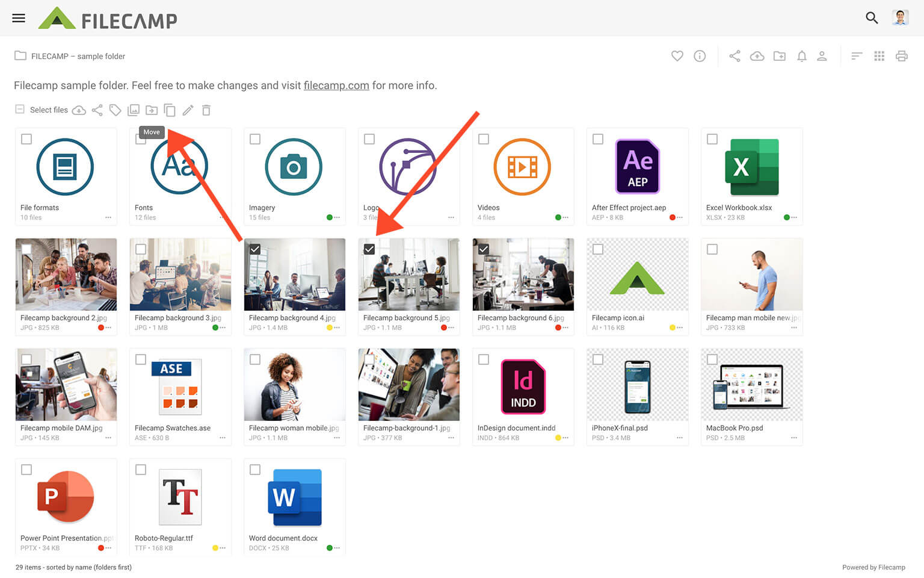Delete selected files with the trash icon
Viewport: 924px width, 578px height.
pos(206,110)
